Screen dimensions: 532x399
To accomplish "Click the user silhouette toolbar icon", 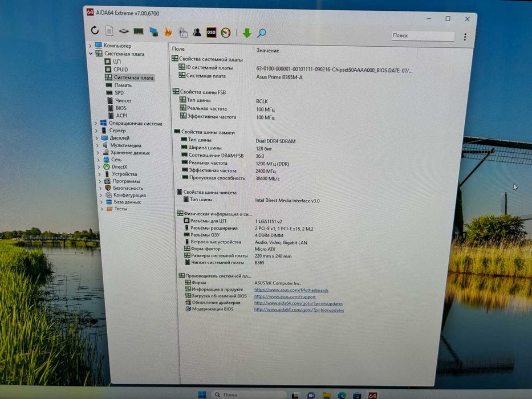I will (x=197, y=32).
